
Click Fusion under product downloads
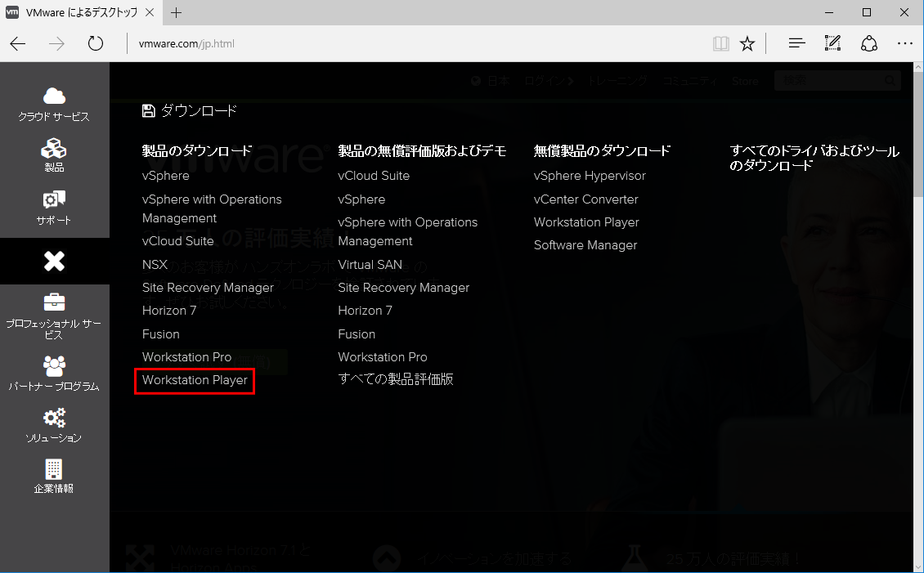161,334
